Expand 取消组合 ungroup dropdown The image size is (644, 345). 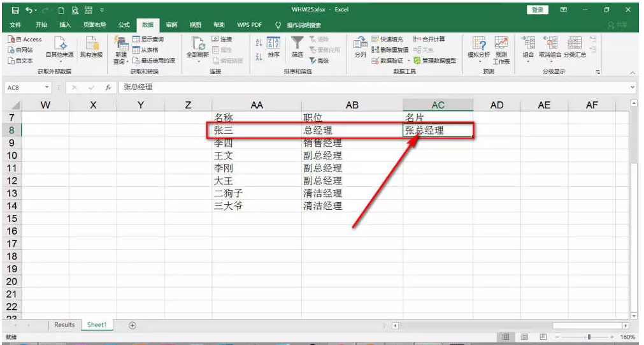click(x=551, y=62)
